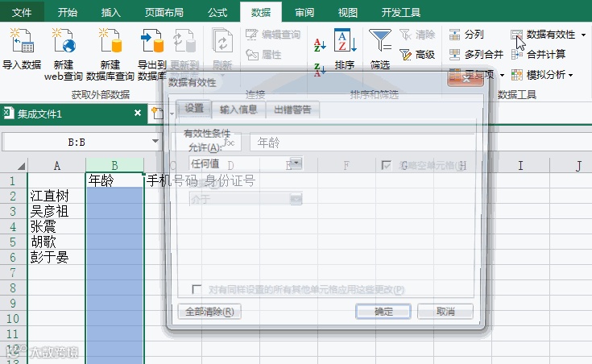Click Text to Columns (分列)

pos(466,35)
